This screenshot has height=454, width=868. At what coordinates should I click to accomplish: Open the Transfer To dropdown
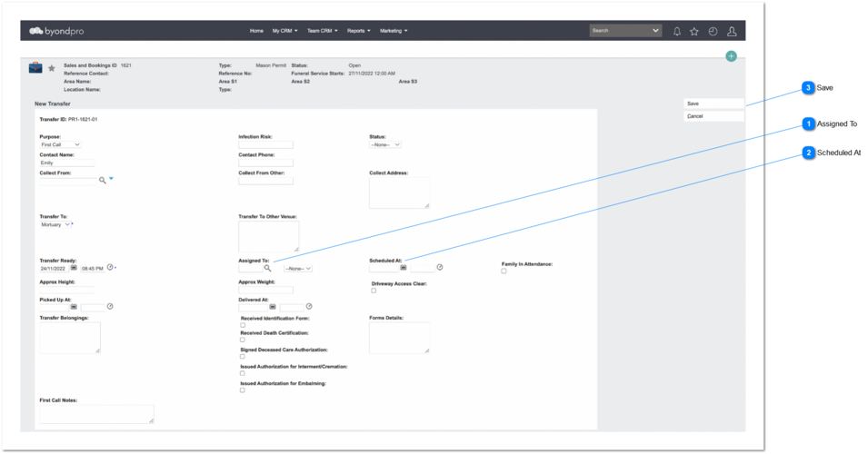pyautogui.click(x=55, y=225)
